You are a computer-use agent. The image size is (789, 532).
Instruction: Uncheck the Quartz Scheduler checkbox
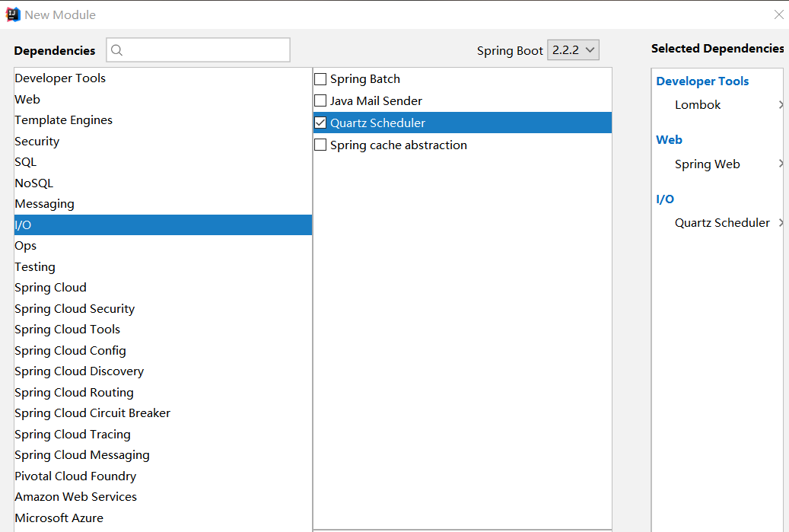320,123
